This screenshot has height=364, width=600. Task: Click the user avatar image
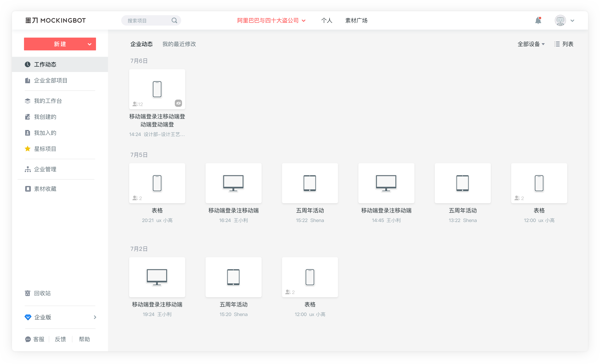pos(560,20)
